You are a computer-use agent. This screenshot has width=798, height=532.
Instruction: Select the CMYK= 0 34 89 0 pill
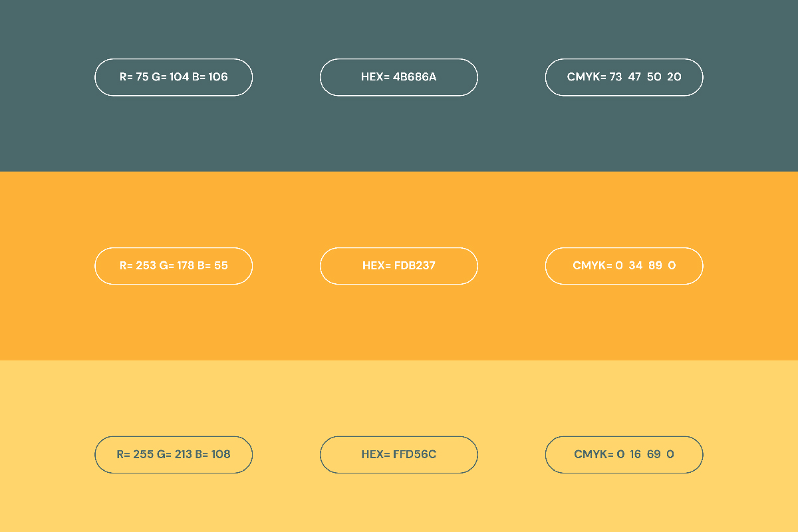tap(624, 266)
